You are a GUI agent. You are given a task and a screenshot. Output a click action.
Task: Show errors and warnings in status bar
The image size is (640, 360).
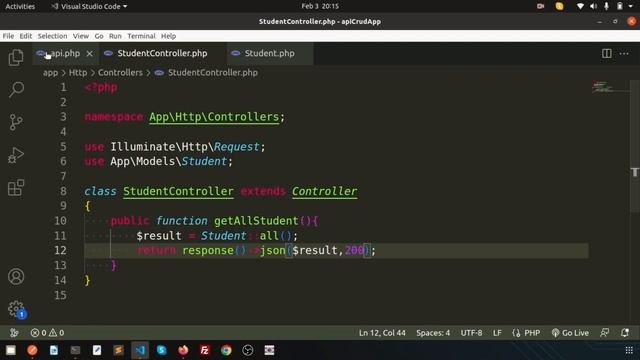(x=47, y=333)
